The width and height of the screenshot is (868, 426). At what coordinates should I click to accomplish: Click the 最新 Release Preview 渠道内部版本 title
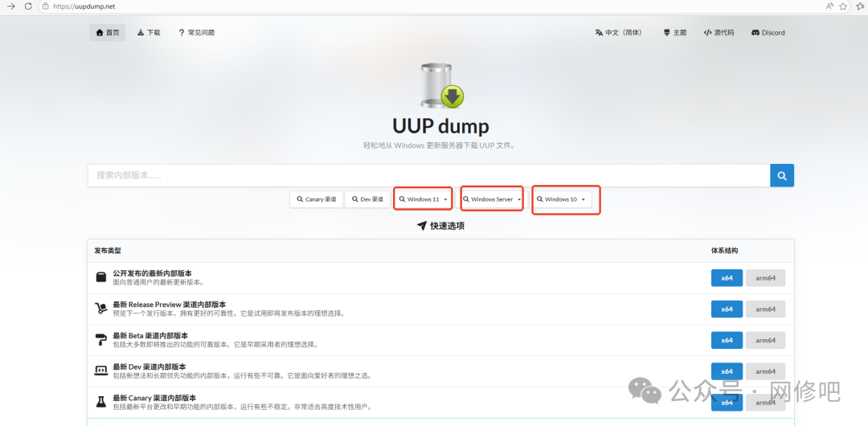170,304
